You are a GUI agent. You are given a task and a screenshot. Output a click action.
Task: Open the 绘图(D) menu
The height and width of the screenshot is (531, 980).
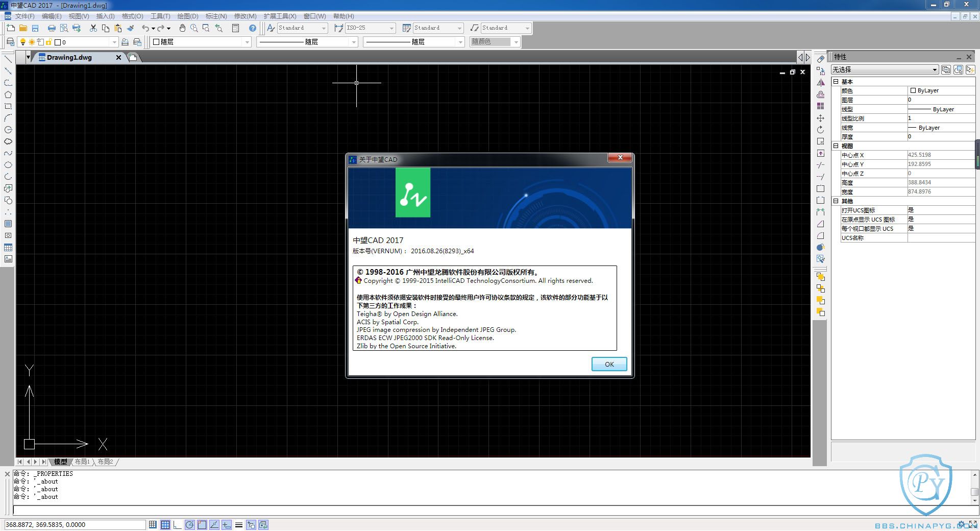[x=187, y=16]
